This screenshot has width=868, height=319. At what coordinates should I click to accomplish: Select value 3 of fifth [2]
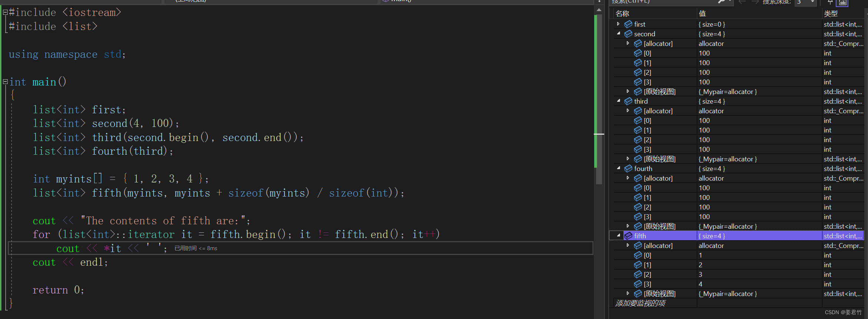pos(701,274)
